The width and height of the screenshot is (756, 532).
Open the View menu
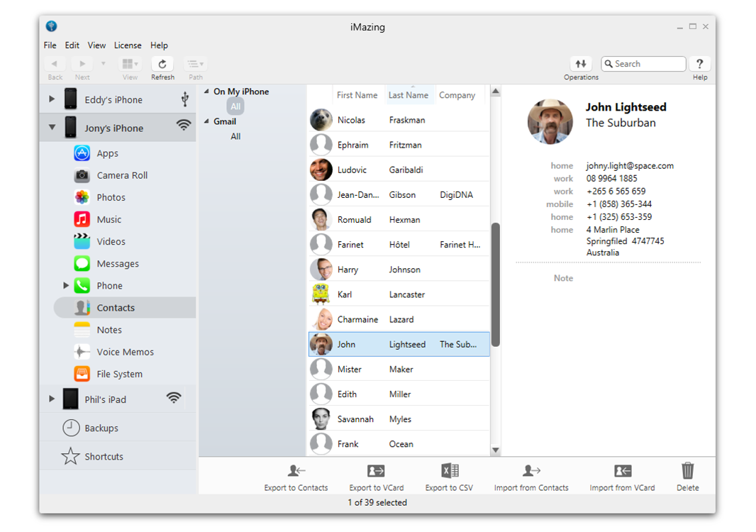pyautogui.click(x=96, y=45)
